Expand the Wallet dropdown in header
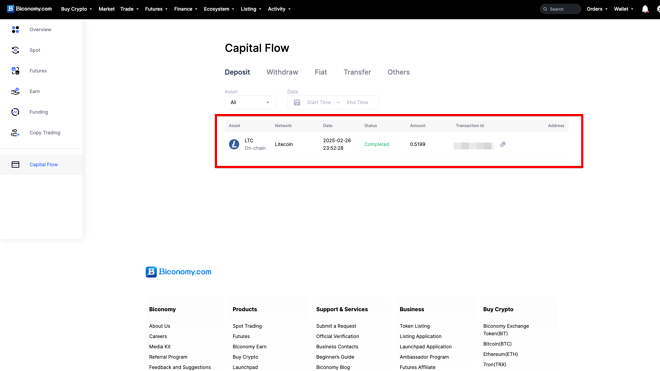The image size is (660, 371). coord(623,9)
